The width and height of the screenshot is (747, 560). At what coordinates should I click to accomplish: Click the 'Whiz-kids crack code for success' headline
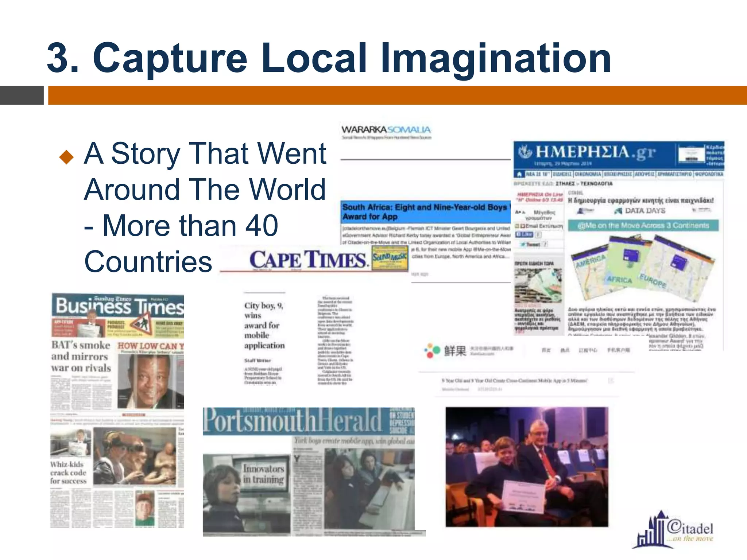[x=69, y=472]
